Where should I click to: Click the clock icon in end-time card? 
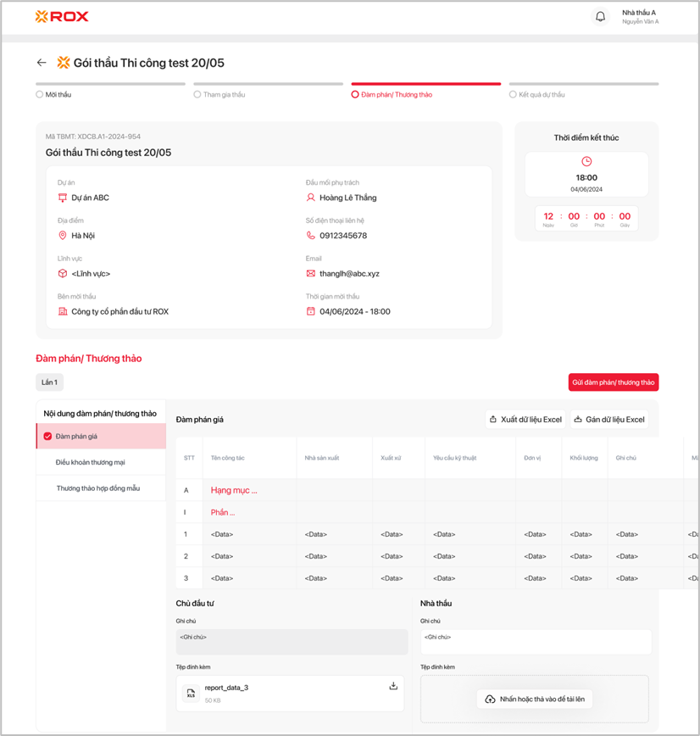(x=586, y=162)
